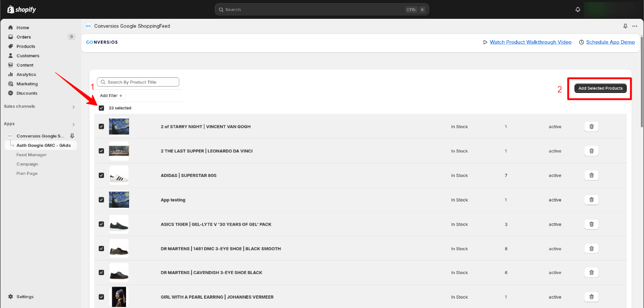The height and width of the screenshot is (308, 644).
Task: Open Watch Product Walkthrough Video link
Action: (x=531, y=42)
